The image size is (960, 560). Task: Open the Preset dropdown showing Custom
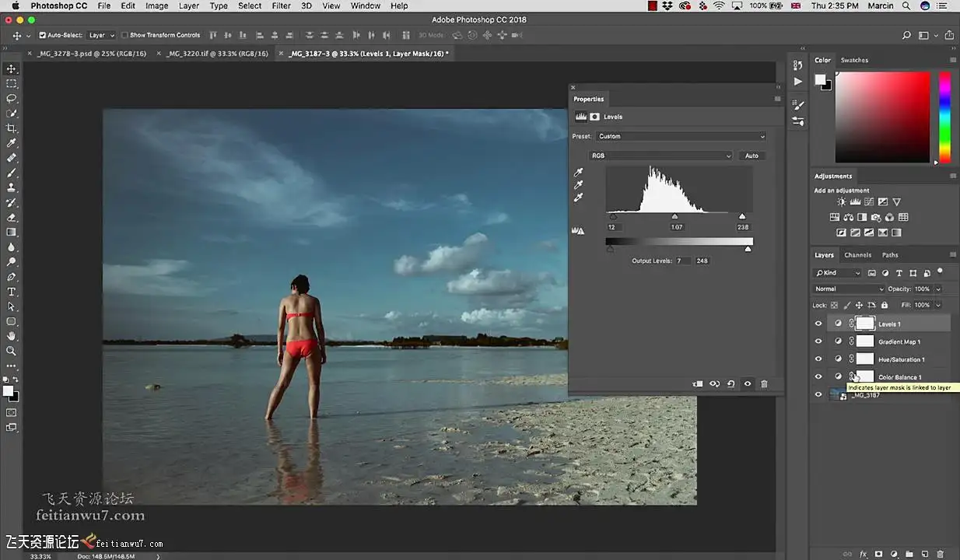[x=681, y=136]
